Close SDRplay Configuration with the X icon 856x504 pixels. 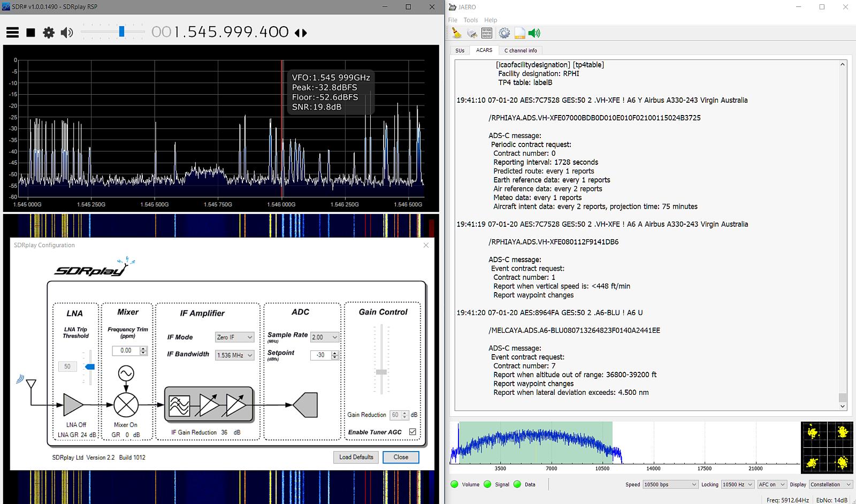[x=426, y=245]
